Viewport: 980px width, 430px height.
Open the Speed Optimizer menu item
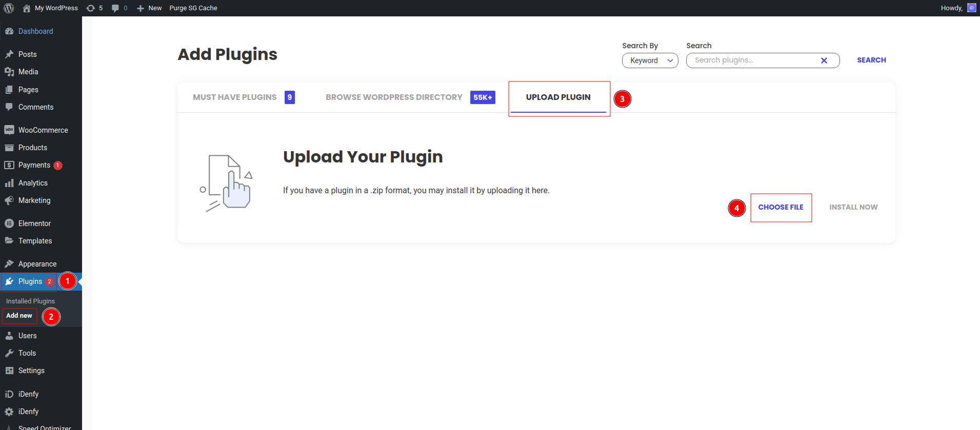click(41, 427)
